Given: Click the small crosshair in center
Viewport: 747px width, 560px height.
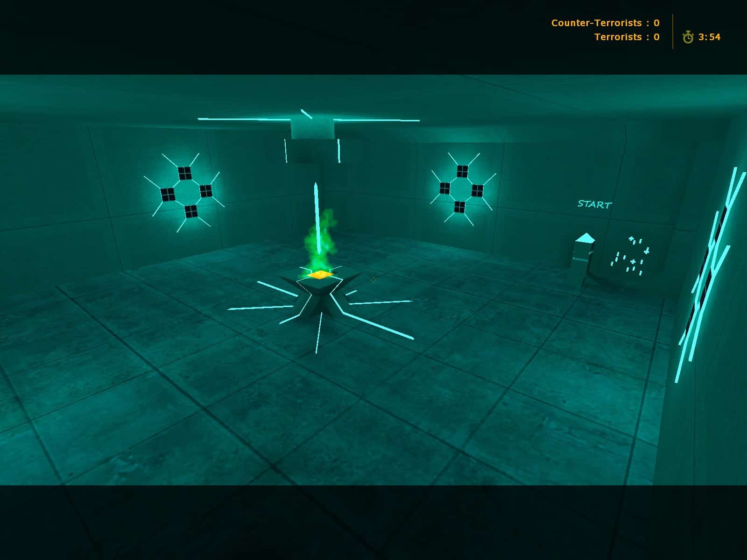Looking at the screenshot, I should 373,280.
